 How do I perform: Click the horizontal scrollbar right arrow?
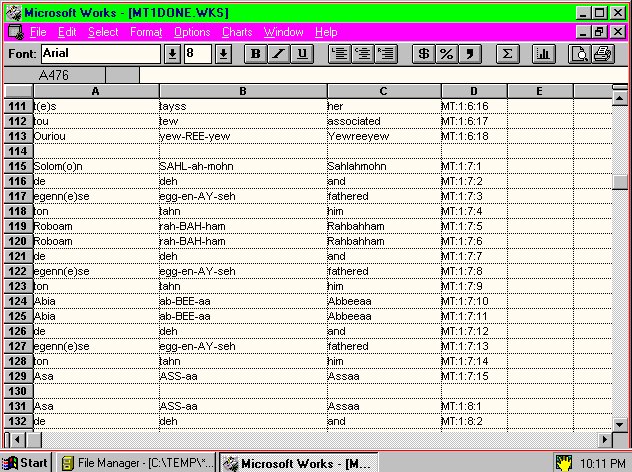(604, 439)
